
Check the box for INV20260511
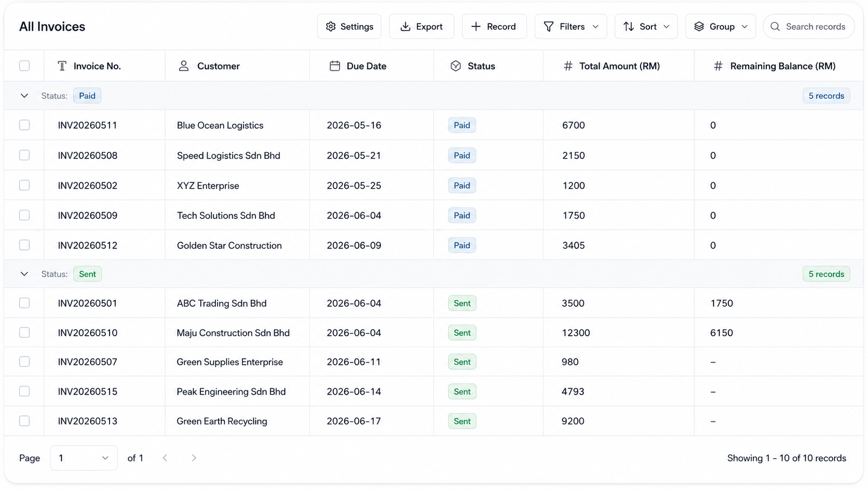pos(24,125)
